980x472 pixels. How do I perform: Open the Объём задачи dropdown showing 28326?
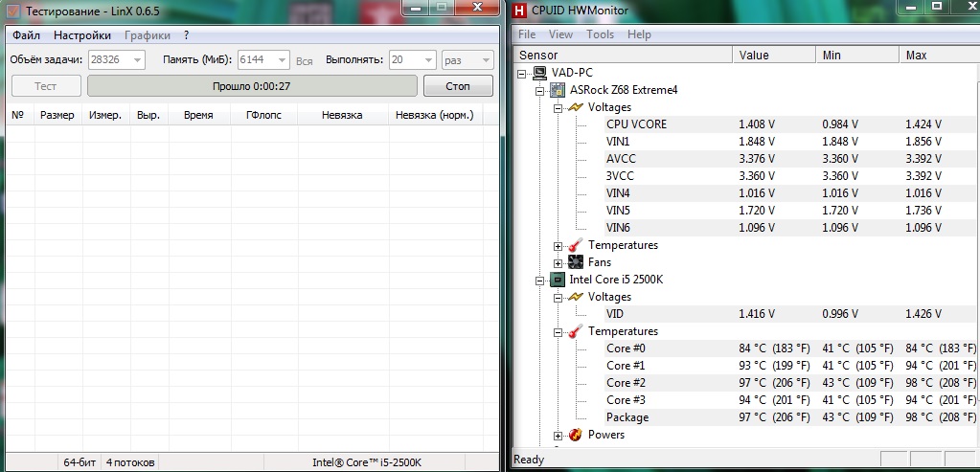pos(116,60)
